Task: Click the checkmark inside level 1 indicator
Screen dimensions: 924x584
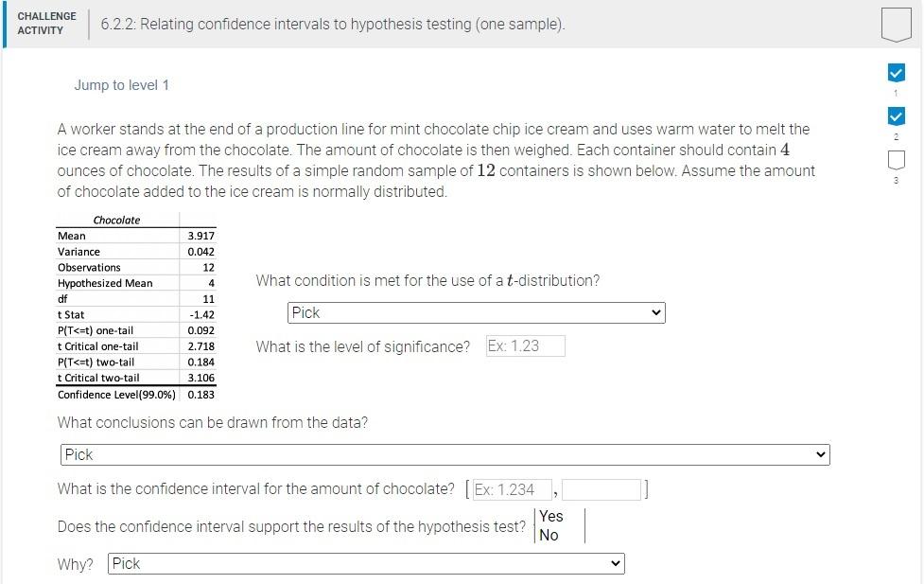Action: 895,72
